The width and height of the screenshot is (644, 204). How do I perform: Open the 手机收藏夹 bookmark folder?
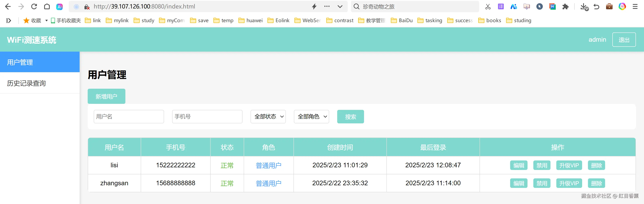coord(66,21)
